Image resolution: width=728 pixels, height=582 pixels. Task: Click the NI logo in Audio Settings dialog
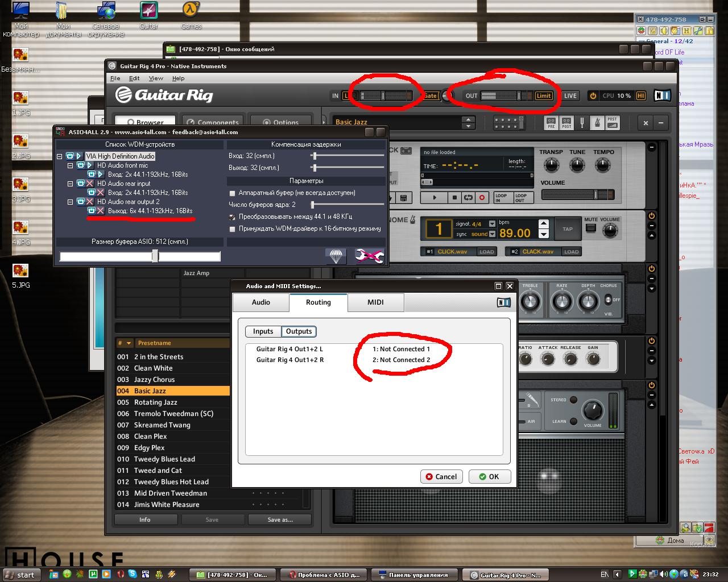coord(504,302)
